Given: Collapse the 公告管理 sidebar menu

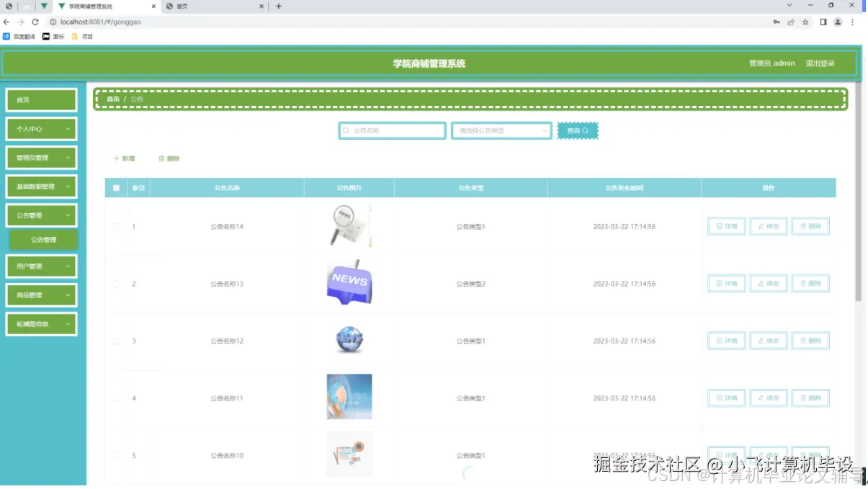Looking at the screenshot, I should pos(42,215).
